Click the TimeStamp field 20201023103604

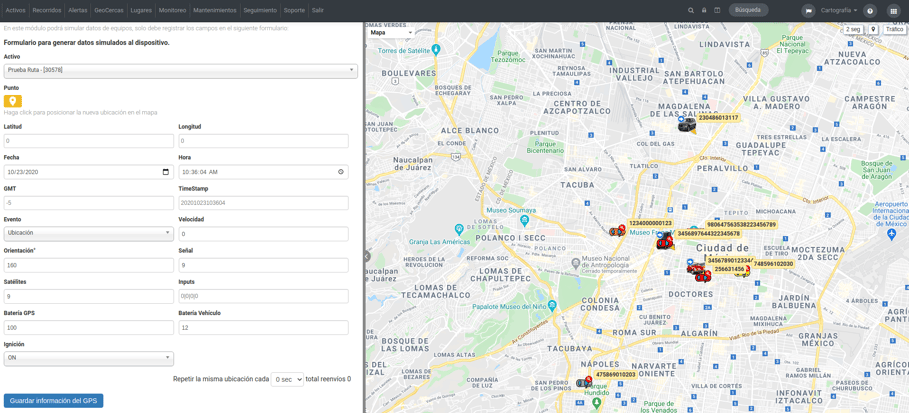[263, 203]
